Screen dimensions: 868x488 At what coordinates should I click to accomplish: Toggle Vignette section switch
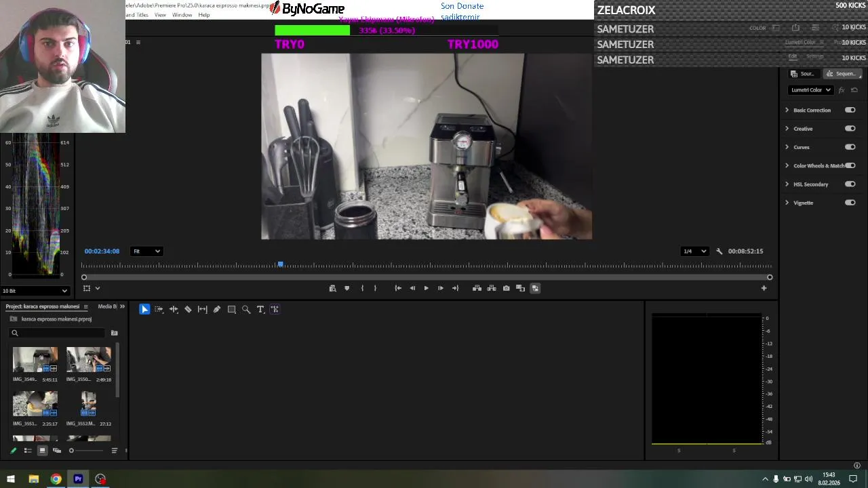(850, 203)
